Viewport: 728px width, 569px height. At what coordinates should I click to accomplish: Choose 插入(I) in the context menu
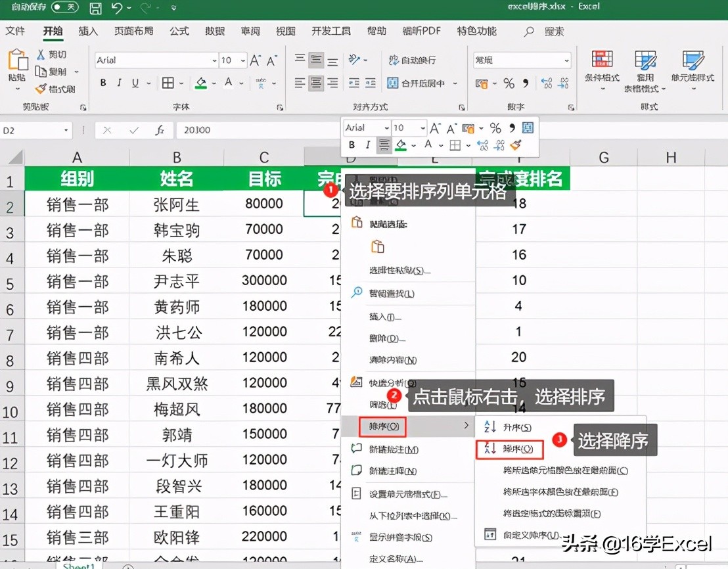click(385, 317)
